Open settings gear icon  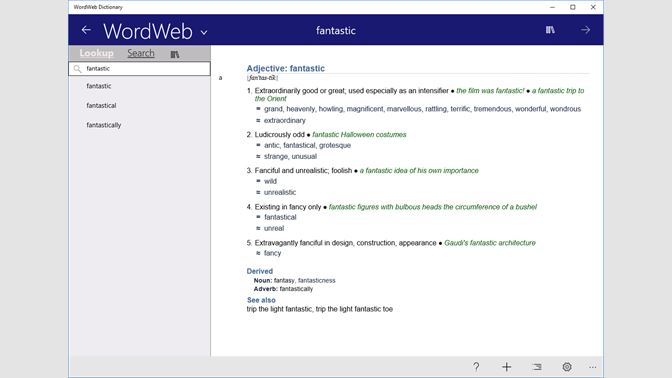tap(567, 367)
